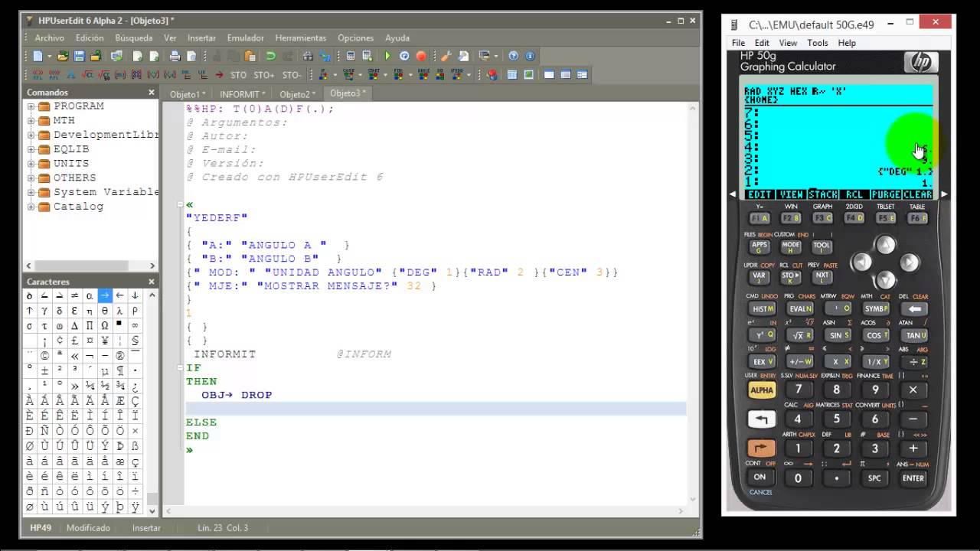Click the calculator EVAL key
Viewport: 980px width, 551px height.
click(x=800, y=308)
